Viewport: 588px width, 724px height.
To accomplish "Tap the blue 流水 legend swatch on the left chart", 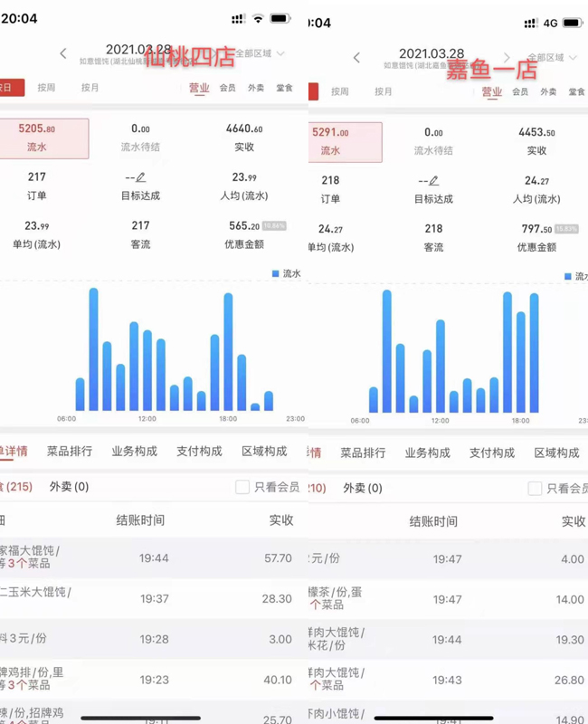I will coord(275,273).
